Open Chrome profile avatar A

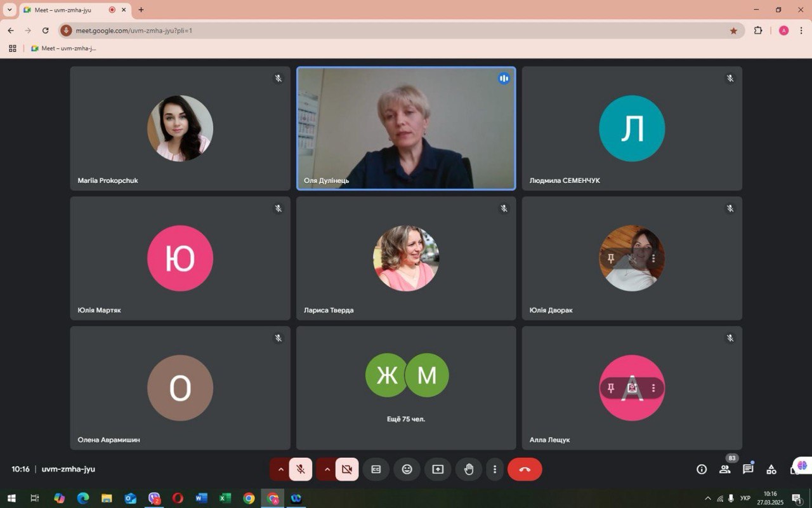(x=783, y=30)
